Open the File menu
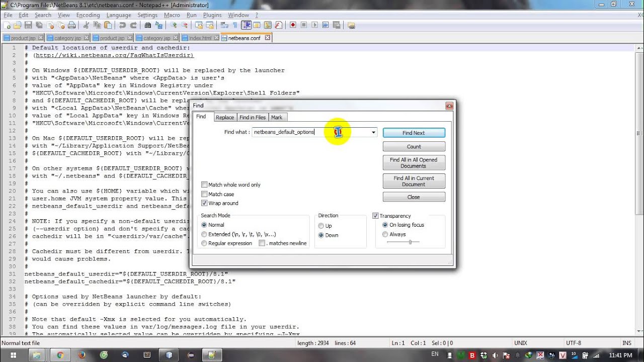 [x=8, y=15]
